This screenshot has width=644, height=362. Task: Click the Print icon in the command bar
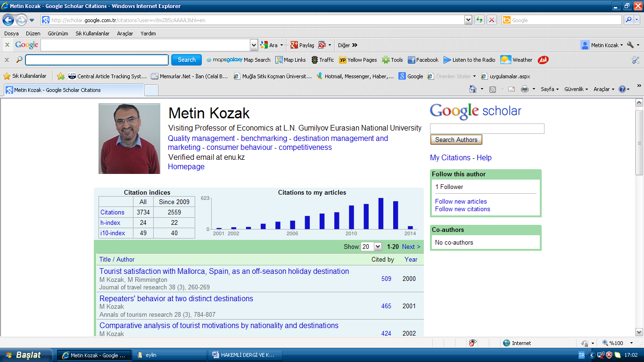click(524, 89)
